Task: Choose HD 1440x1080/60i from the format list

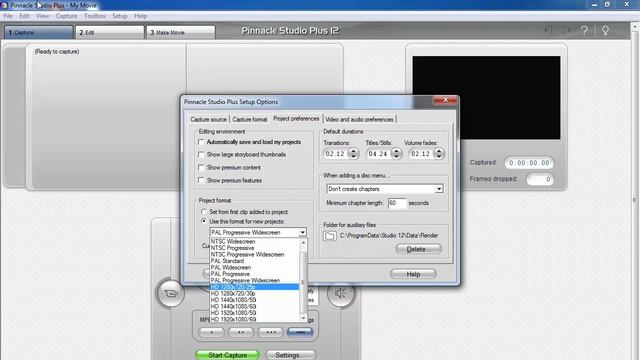Action: pos(255,307)
